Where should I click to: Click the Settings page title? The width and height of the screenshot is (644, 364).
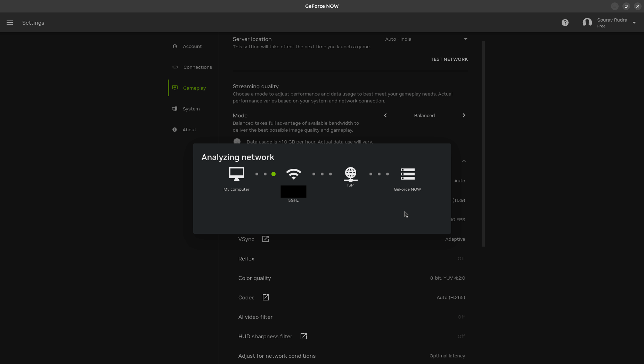tap(33, 23)
